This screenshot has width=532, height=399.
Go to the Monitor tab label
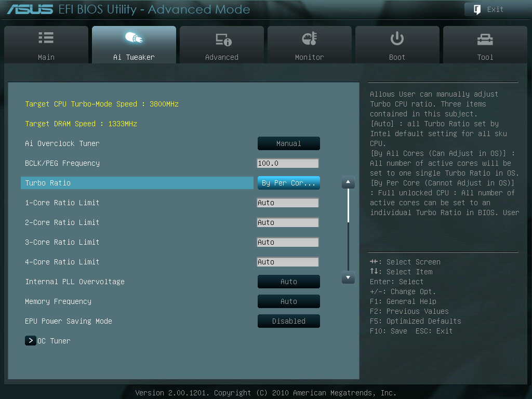[310, 57]
